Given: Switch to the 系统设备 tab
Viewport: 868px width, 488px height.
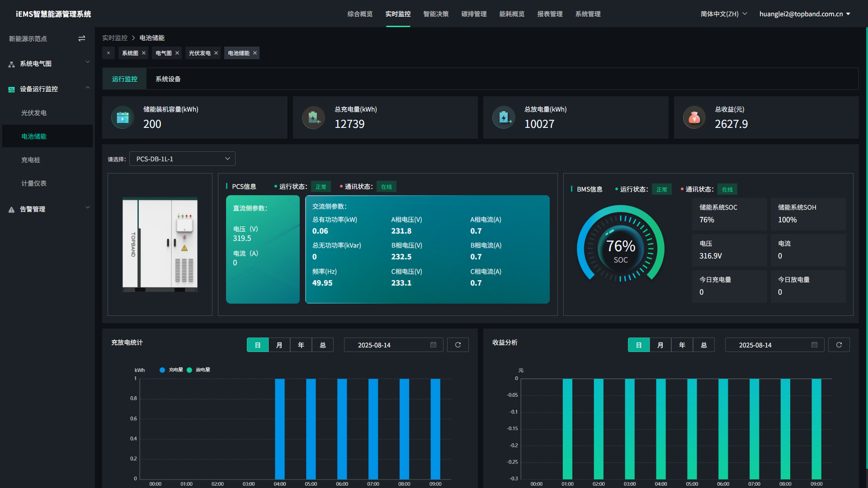Looking at the screenshot, I should [168, 79].
